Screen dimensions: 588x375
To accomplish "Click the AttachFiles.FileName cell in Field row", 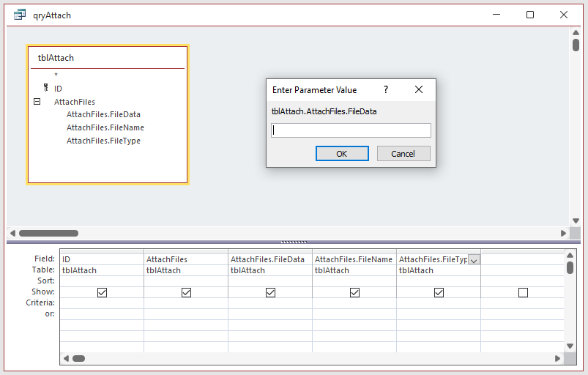I will 354,259.
